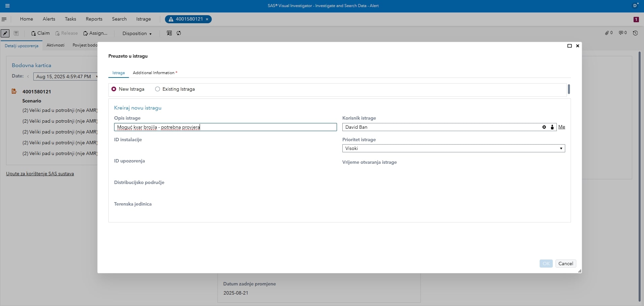Select the Existing Istraga radio button

tap(158, 89)
